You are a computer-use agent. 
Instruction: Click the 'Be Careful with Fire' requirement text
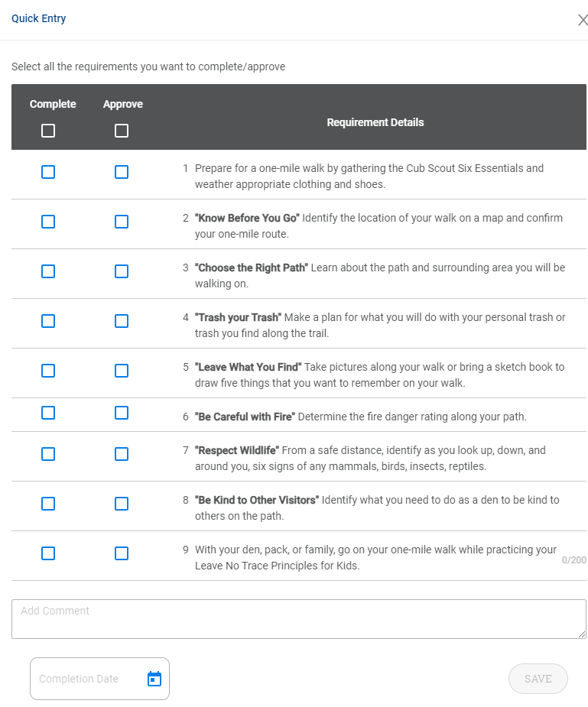361,417
